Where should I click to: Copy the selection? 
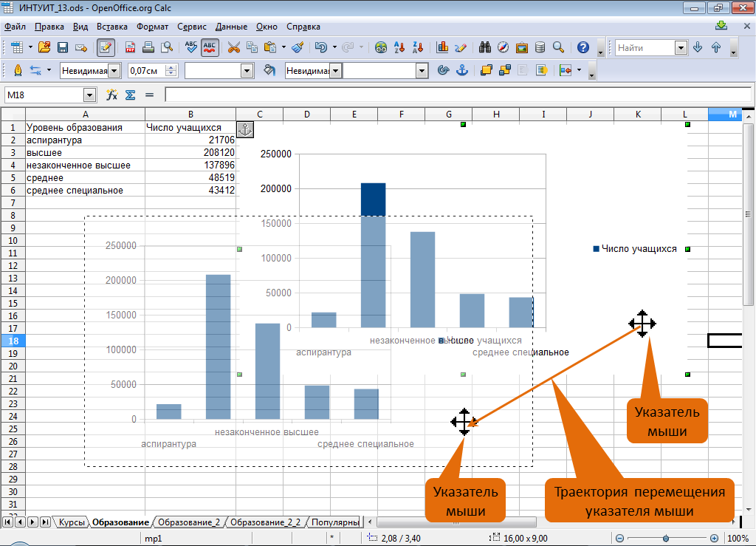click(252, 47)
